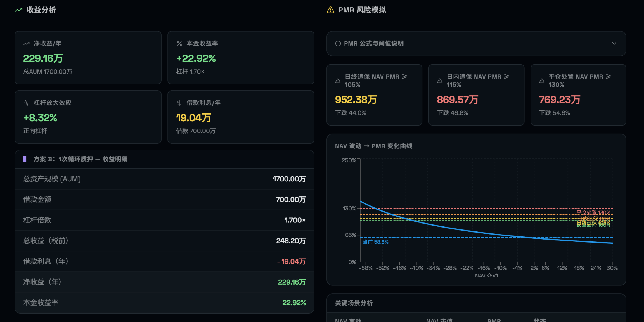Click the warning icon in 日终追保 card

click(x=338, y=81)
